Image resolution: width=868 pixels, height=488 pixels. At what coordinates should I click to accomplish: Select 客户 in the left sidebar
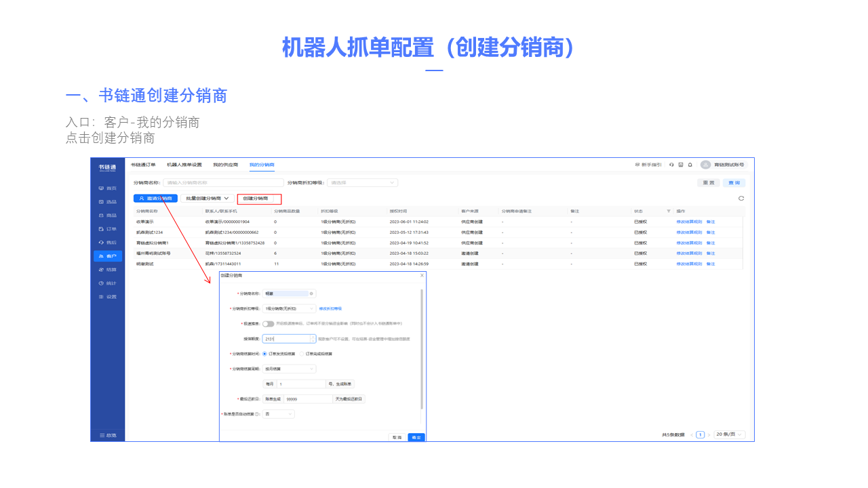coord(108,256)
